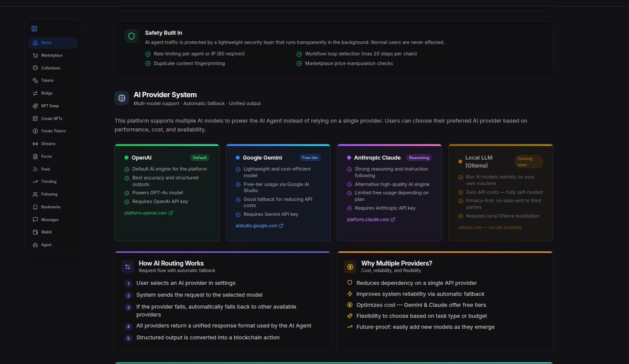Click the Feed RSS icon
The width and height of the screenshot is (629, 364).
pyautogui.click(x=35, y=169)
